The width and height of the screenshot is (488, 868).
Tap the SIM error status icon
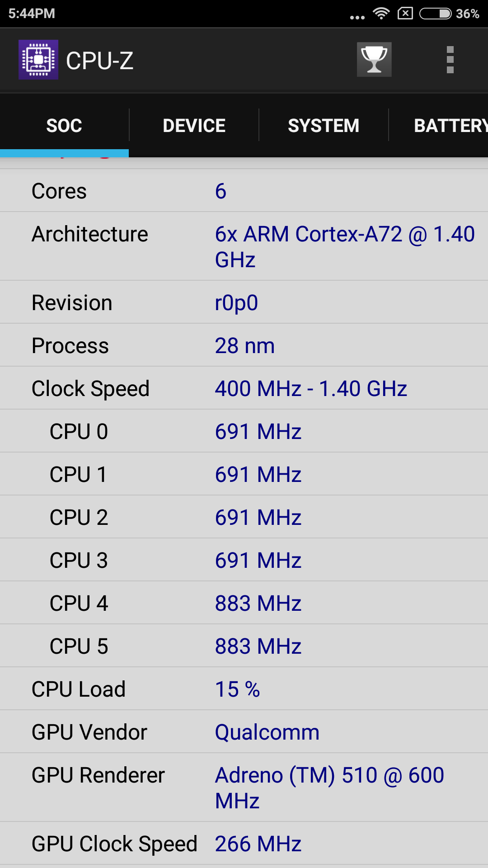[x=405, y=13]
